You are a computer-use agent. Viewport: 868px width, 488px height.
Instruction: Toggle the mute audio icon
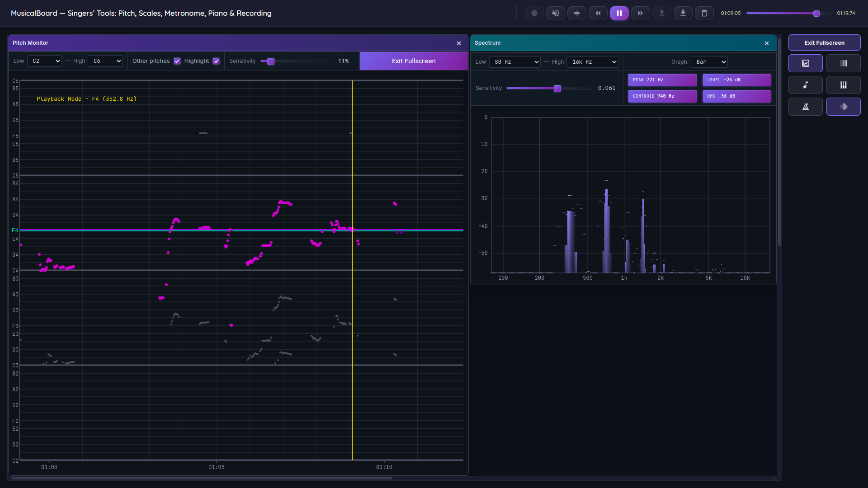click(x=555, y=13)
